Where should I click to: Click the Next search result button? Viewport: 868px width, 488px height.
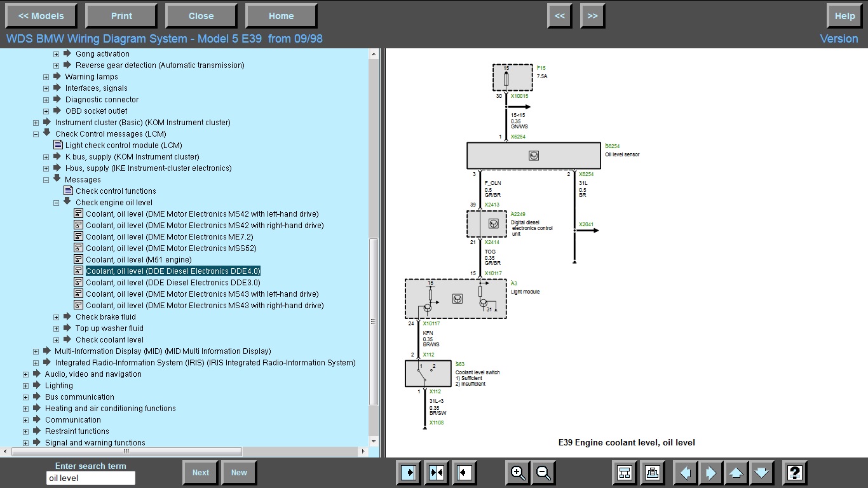coord(200,472)
